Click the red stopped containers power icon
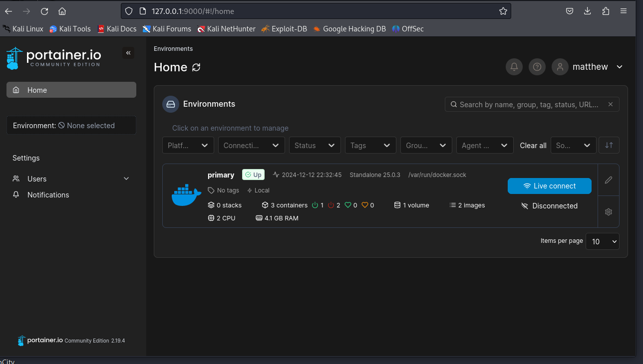 coord(331,205)
